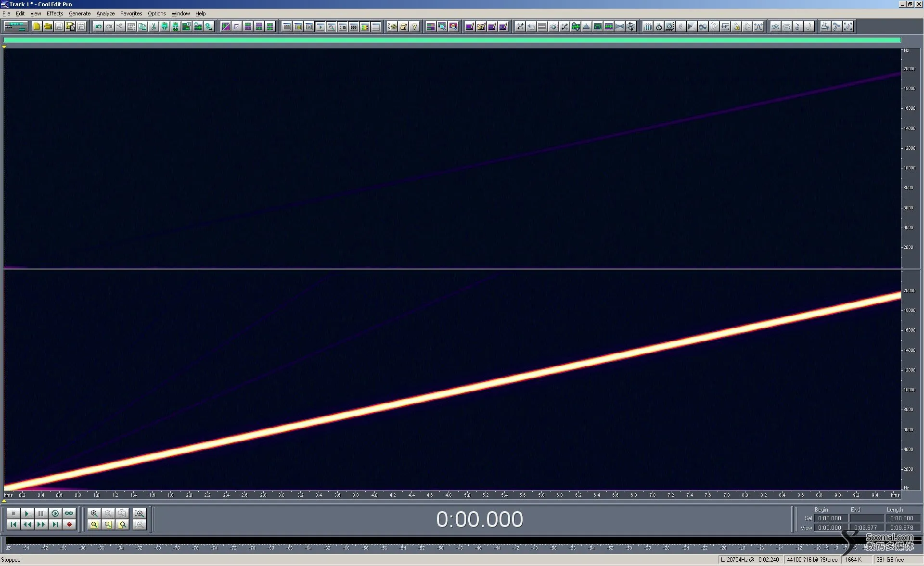Open the Effects menu
The width and height of the screenshot is (924, 566).
click(55, 13)
